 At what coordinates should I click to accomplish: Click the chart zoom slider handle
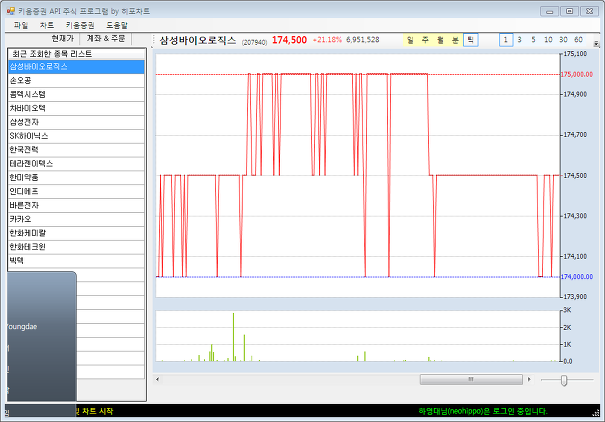564,380
